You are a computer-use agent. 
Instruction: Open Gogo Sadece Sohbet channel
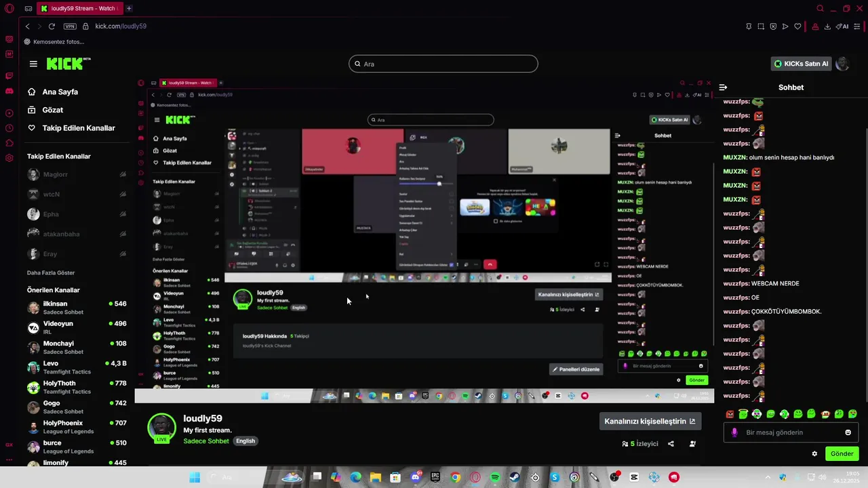coord(77,407)
